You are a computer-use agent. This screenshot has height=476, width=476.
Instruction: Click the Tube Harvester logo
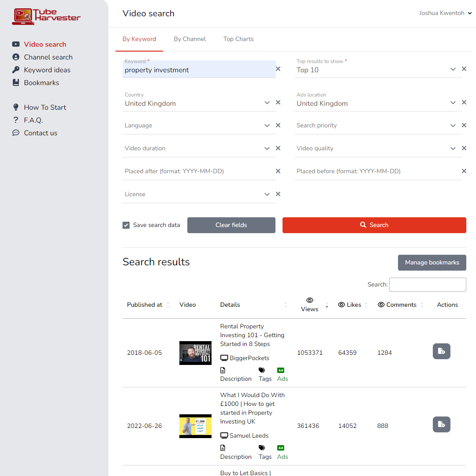(46, 17)
